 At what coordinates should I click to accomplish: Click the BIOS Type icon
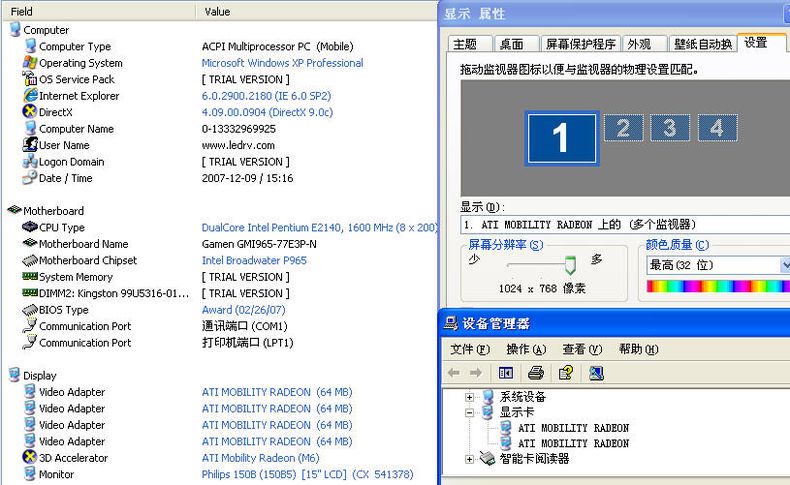point(30,309)
